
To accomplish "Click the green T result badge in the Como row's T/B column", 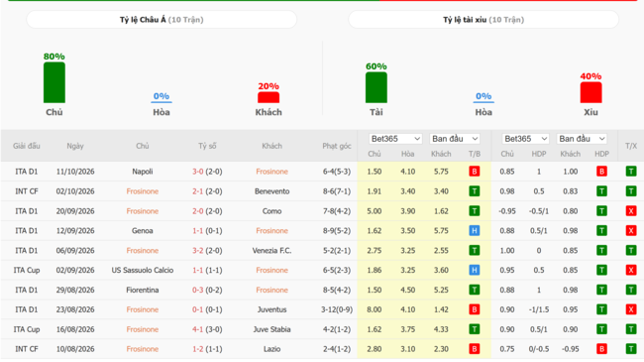I will 475,211.
